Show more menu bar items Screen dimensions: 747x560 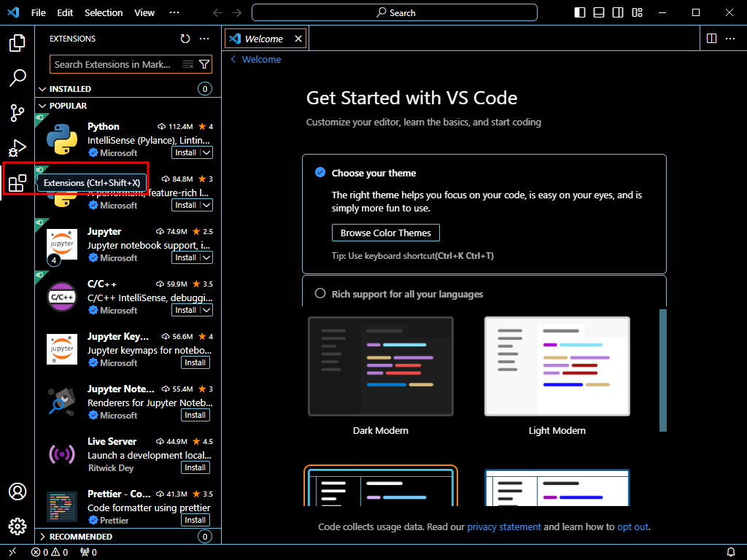[x=174, y=13]
